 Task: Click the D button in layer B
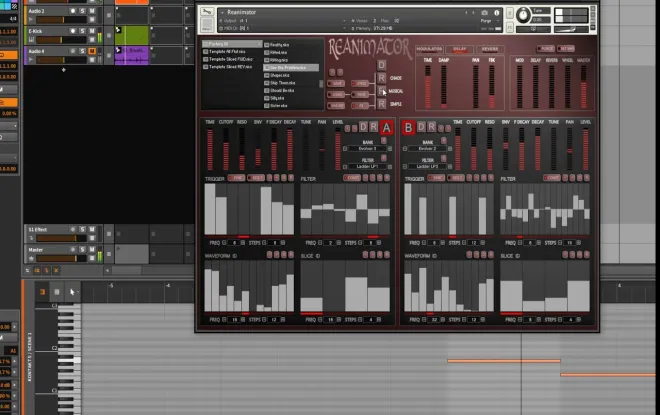pos(421,127)
